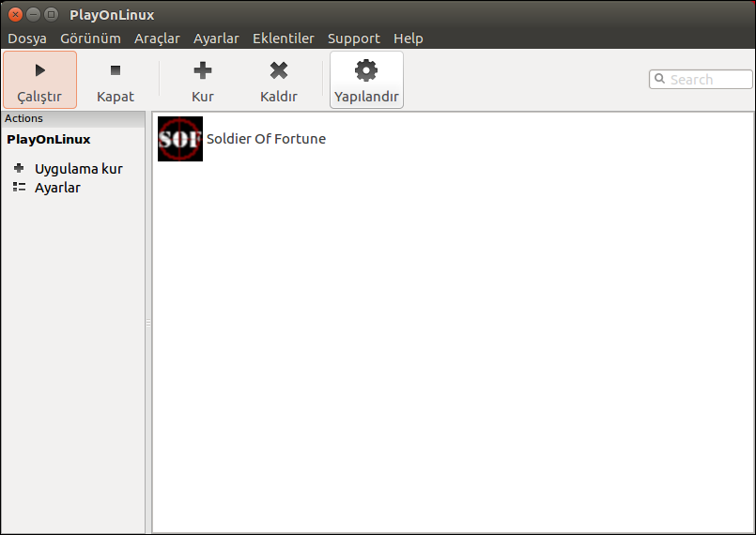Close the PlayOnLinux window

pyautogui.click(x=15, y=14)
